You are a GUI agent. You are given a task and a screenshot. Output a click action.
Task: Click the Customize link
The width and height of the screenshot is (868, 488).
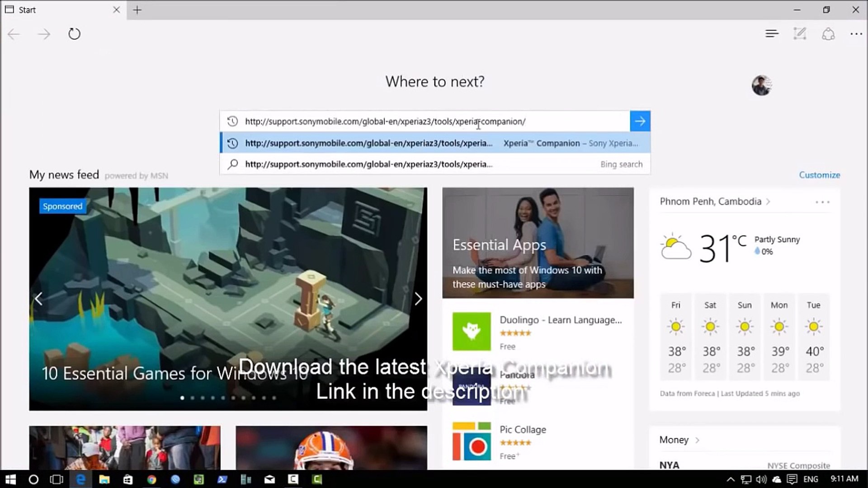(819, 175)
